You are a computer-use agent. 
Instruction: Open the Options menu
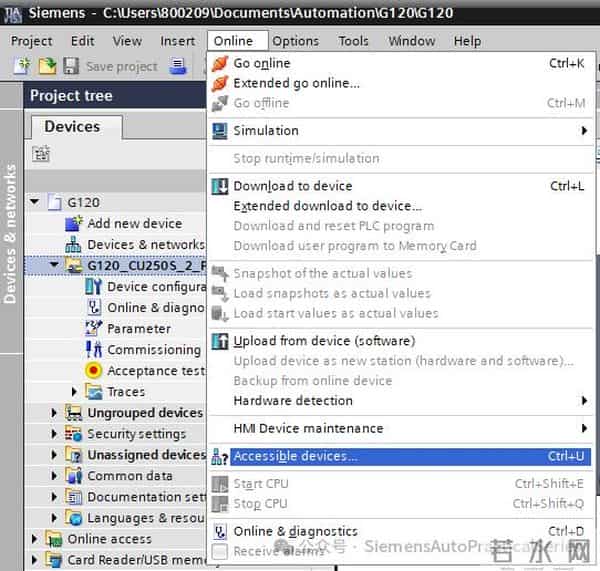tap(295, 41)
